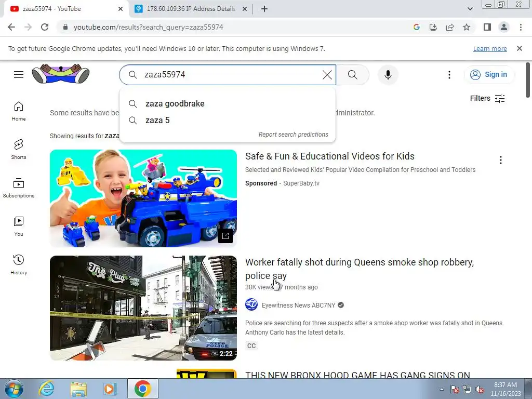This screenshot has height=399, width=532.
Task: Open the media player taskbar icon
Action: click(x=110, y=389)
